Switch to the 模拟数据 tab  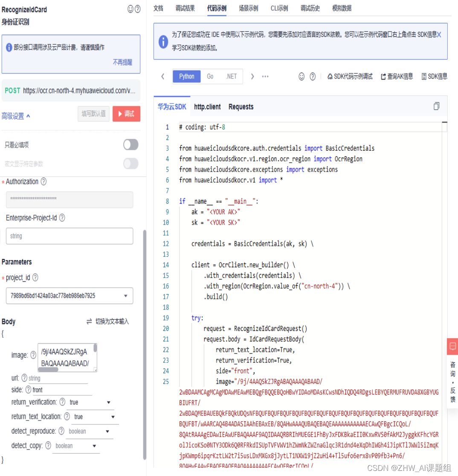(x=342, y=8)
